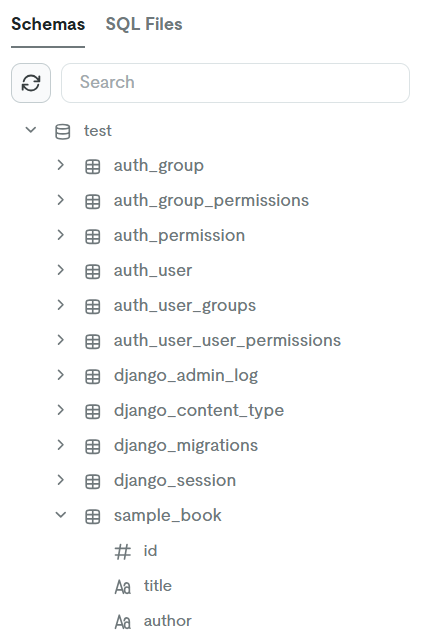The image size is (426, 644).
Task: Expand the auth_group_permissions table
Action: [x=61, y=200]
